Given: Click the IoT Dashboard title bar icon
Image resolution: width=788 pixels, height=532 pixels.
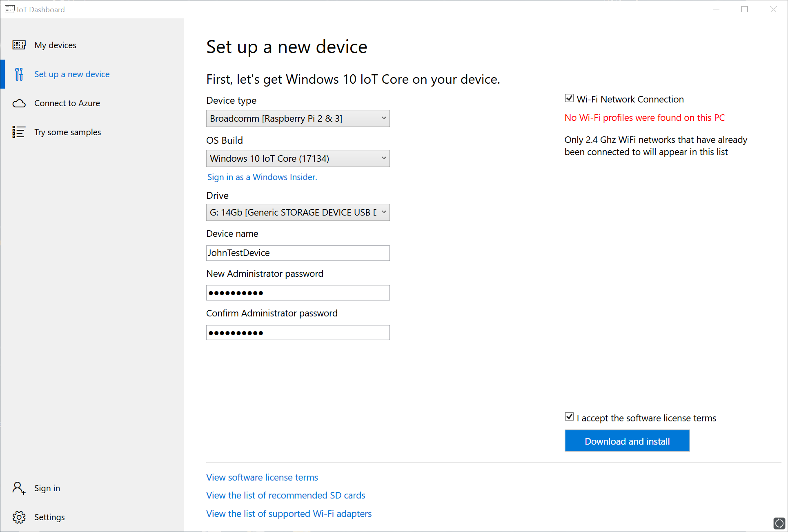Looking at the screenshot, I should (x=9, y=9).
